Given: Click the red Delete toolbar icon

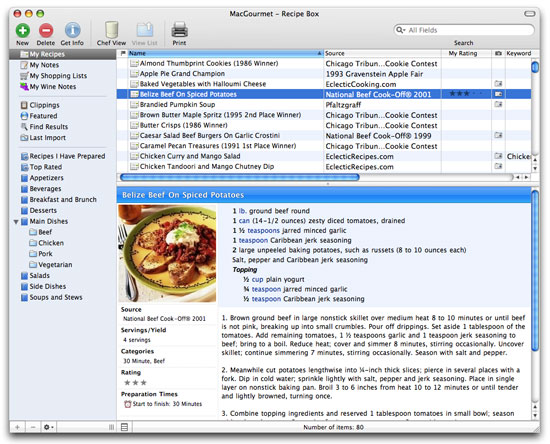Looking at the screenshot, I should pyautogui.click(x=46, y=31).
